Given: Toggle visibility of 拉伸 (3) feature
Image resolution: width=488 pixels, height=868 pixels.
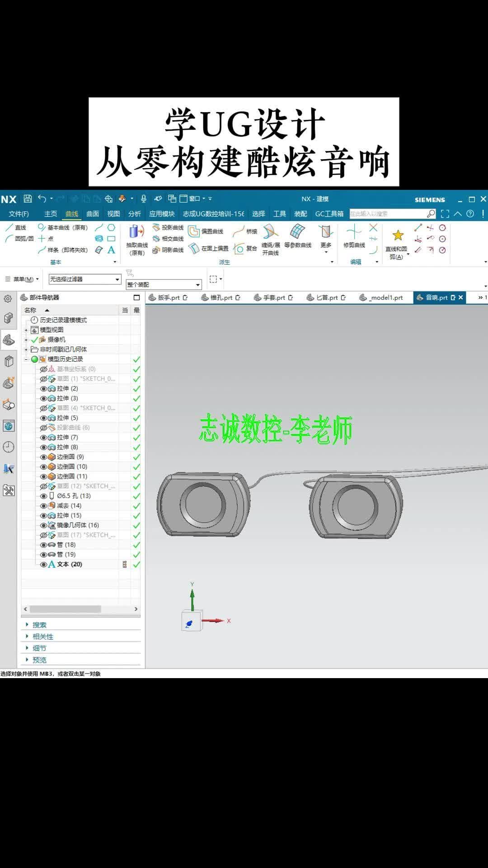Looking at the screenshot, I should [44, 398].
